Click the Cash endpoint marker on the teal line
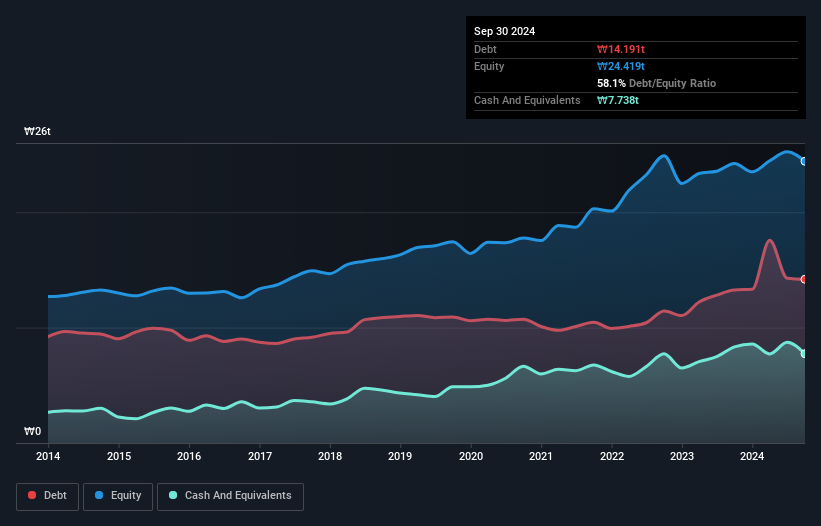The image size is (821, 526). (x=804, y=354)
